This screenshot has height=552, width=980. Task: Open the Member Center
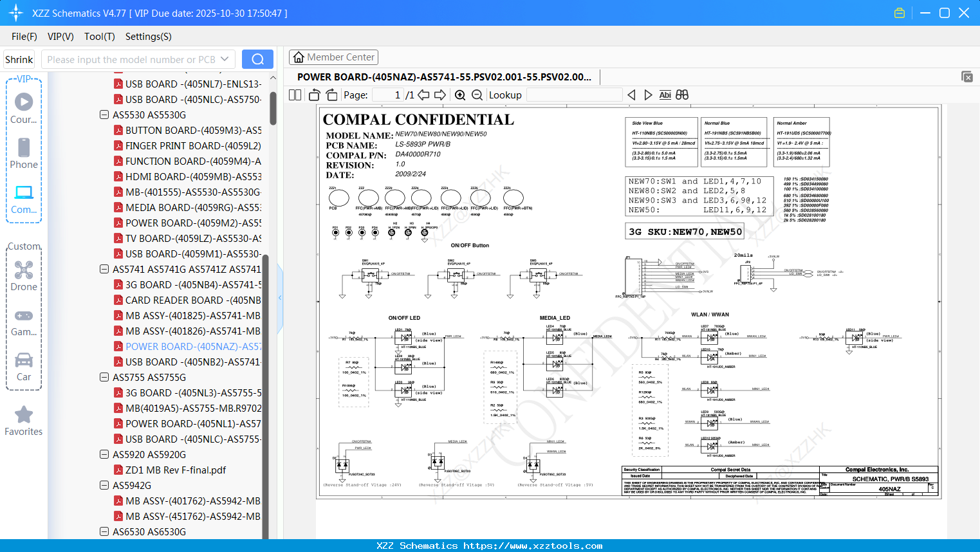point(333,57)
